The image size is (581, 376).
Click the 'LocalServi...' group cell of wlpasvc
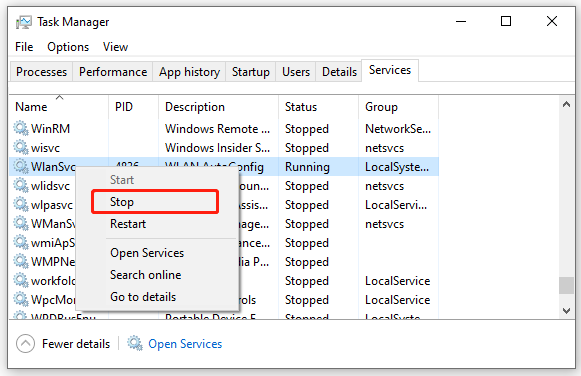point(396,205)
